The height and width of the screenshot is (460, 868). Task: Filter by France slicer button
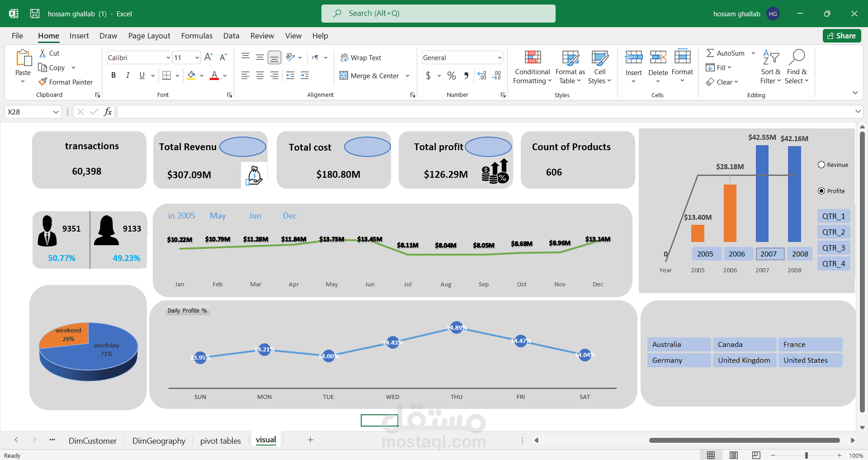[810, 344]
